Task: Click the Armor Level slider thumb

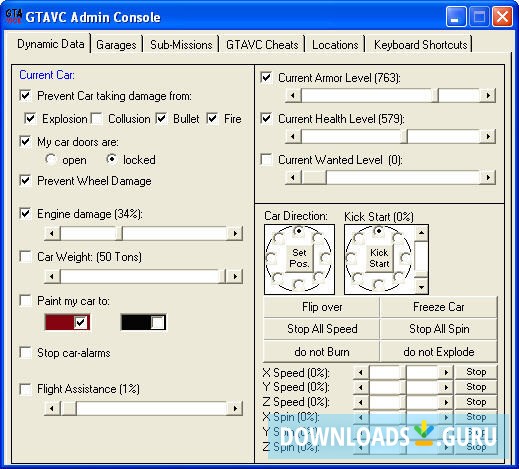Action: click(435, 96)
